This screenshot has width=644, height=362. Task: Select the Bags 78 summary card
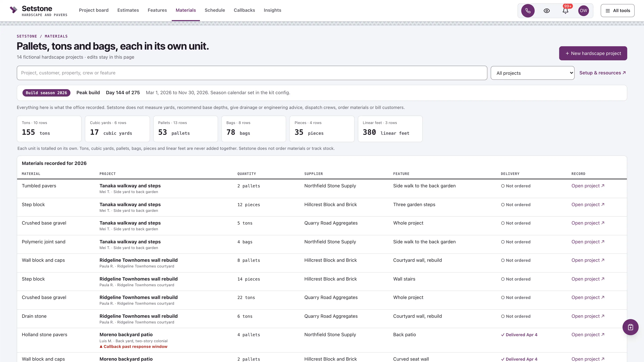coord(254,129)
